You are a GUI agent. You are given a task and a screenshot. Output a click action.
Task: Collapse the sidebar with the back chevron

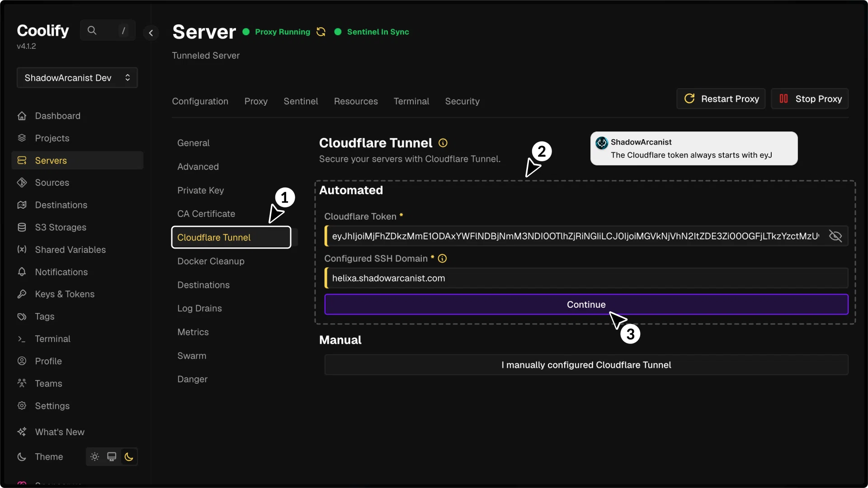point(151,33)
